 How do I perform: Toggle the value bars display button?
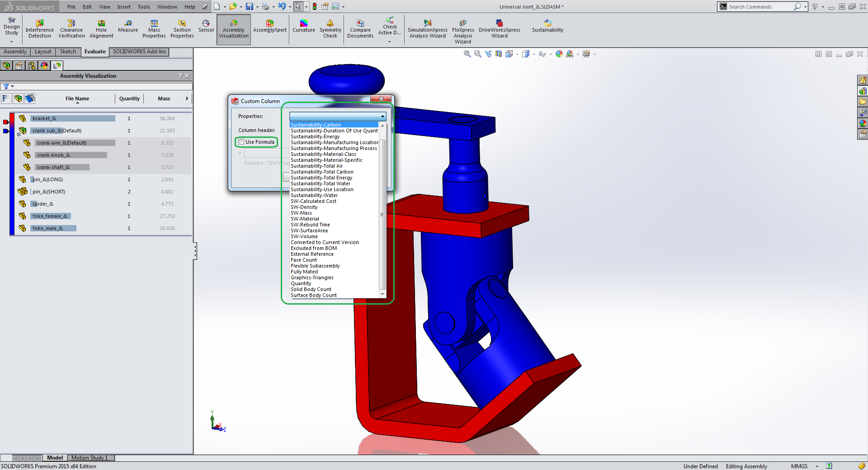pyautogui.click(x=6, y=99)
